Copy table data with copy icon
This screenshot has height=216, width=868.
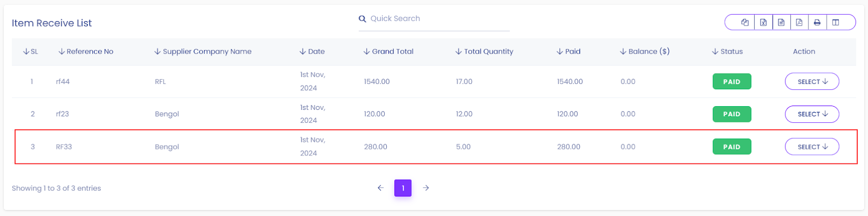coord(745,22)
